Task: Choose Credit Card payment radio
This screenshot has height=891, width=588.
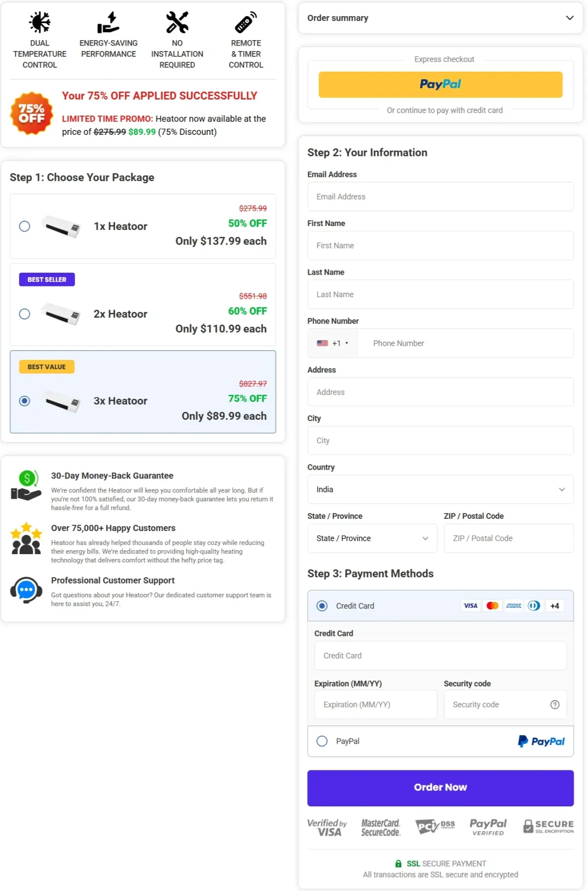Action: (322, 606)
